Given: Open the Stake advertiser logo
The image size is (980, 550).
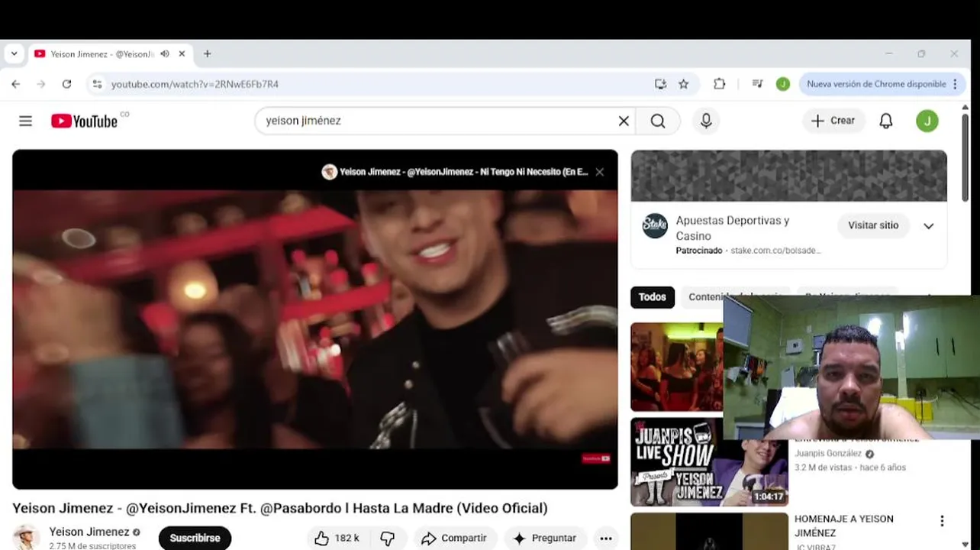Looking at the screenshot, I should point(655,226).
